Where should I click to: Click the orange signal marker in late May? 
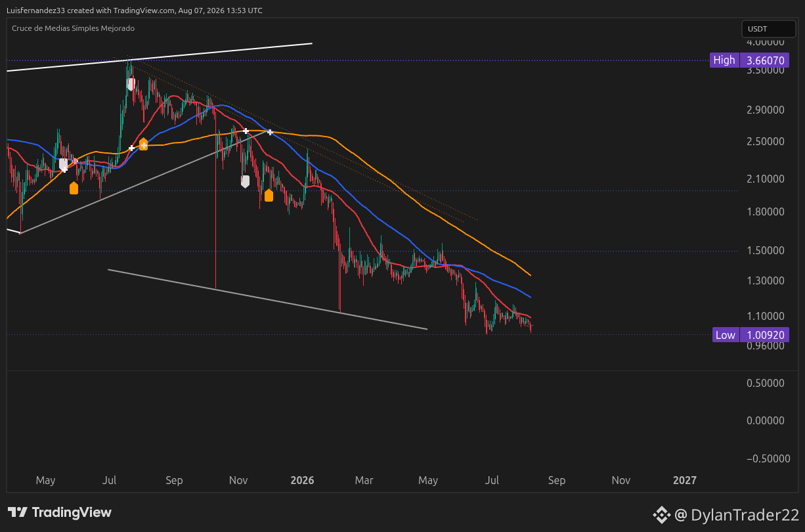(74, 188)
